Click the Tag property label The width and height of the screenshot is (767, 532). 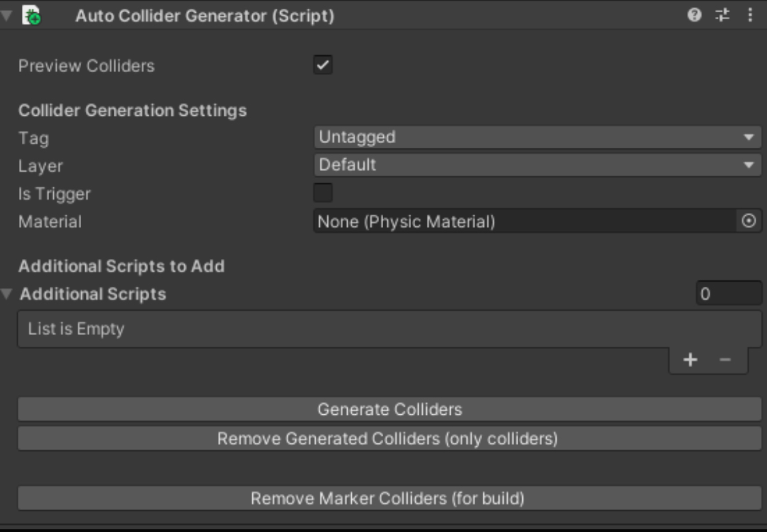(33, 138)
